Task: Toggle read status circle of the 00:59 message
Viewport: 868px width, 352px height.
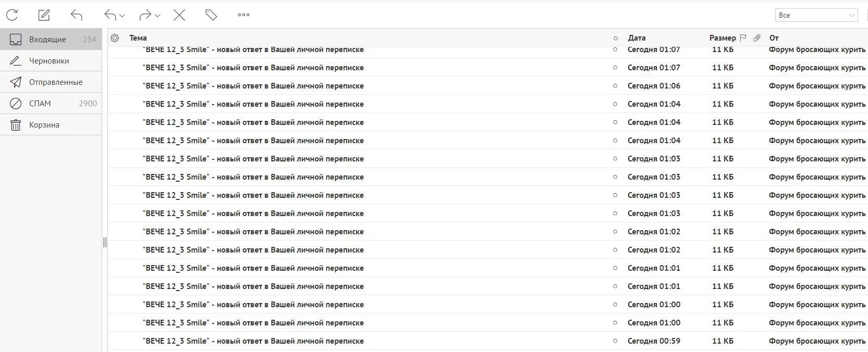Action: [615, 341]
